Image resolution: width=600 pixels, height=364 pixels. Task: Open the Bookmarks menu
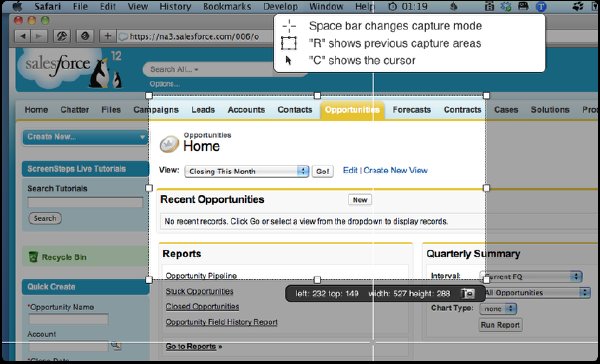pos(227,7)
